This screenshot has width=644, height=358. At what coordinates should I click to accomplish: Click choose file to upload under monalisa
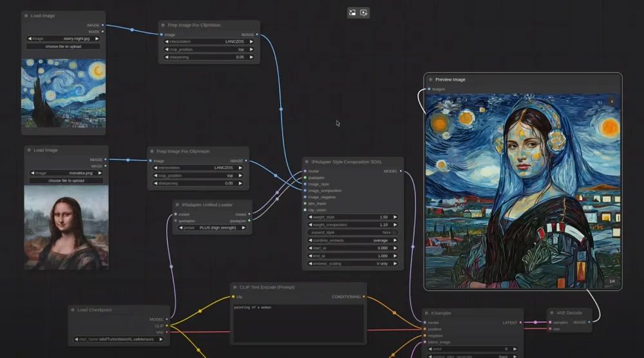[x=66, y=181]
